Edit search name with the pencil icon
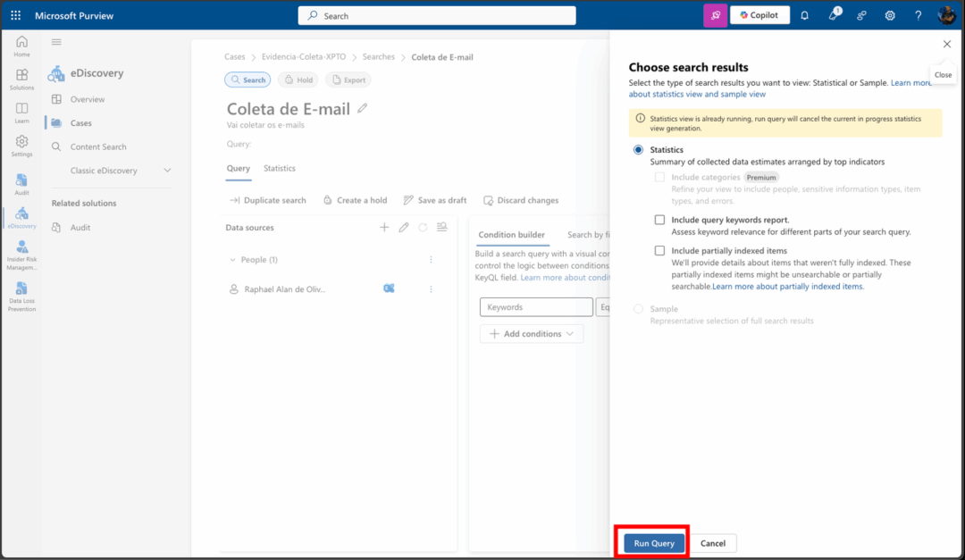965x560 pixels. (363, 108)
